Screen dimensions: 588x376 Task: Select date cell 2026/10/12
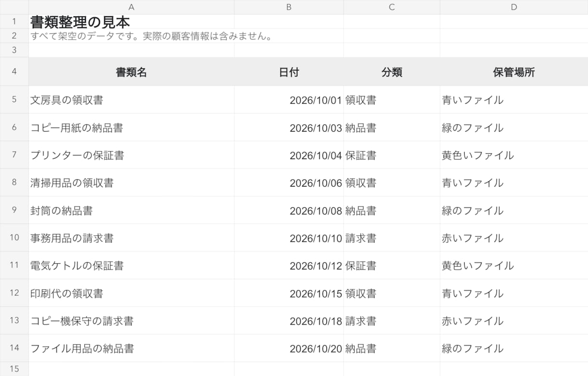click(289, 265)
